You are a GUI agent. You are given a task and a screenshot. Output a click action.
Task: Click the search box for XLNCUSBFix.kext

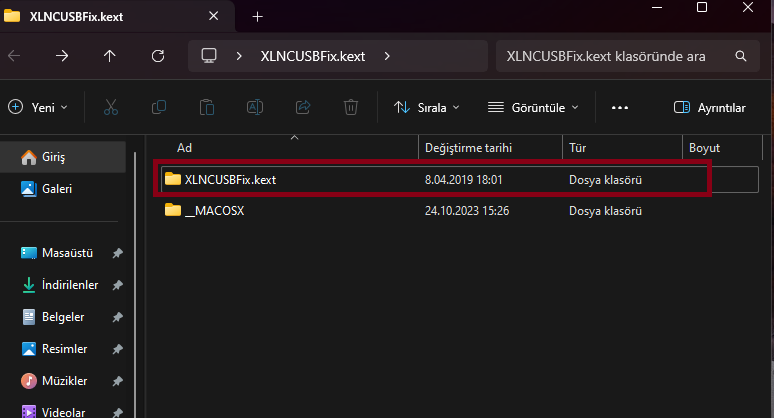(627, 56)
